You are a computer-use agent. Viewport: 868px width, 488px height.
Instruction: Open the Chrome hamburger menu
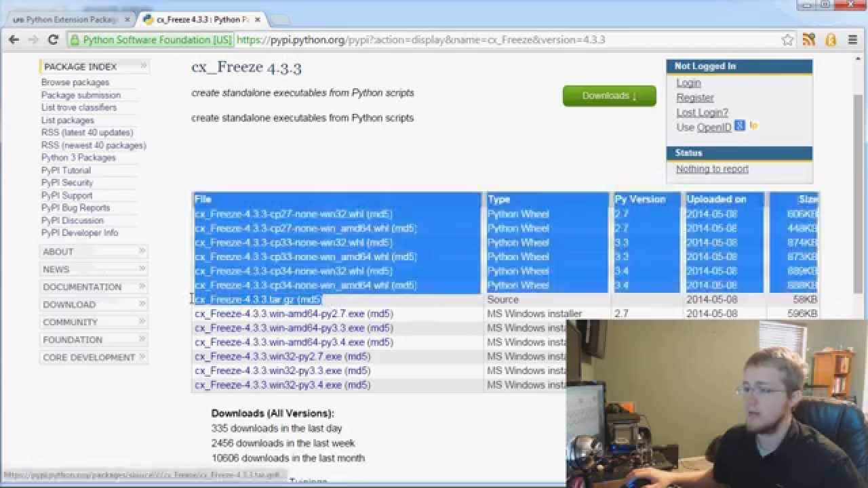(x=852, y=40)
